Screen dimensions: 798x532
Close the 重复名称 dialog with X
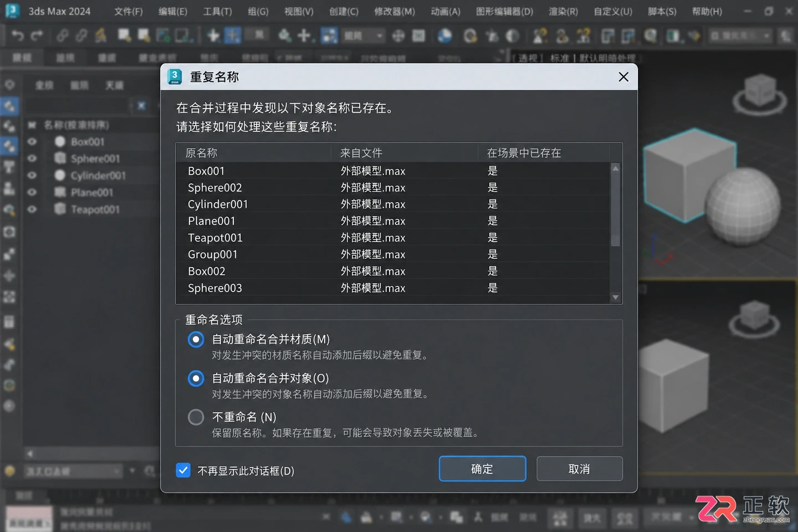(623, 77)
